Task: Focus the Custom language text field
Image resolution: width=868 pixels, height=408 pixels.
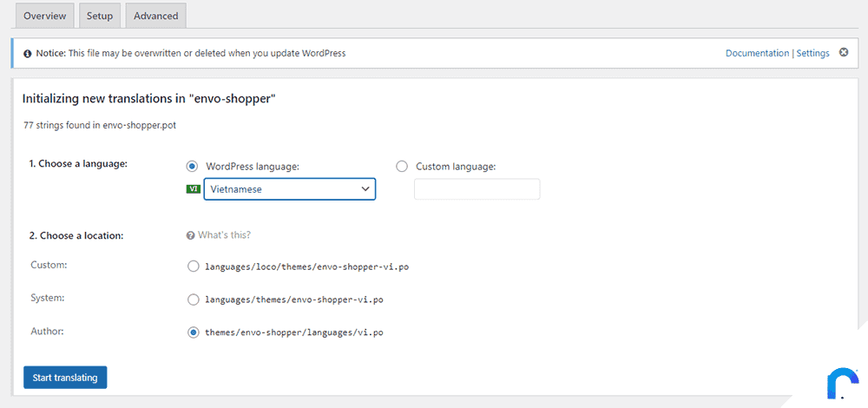Action: 477,188
